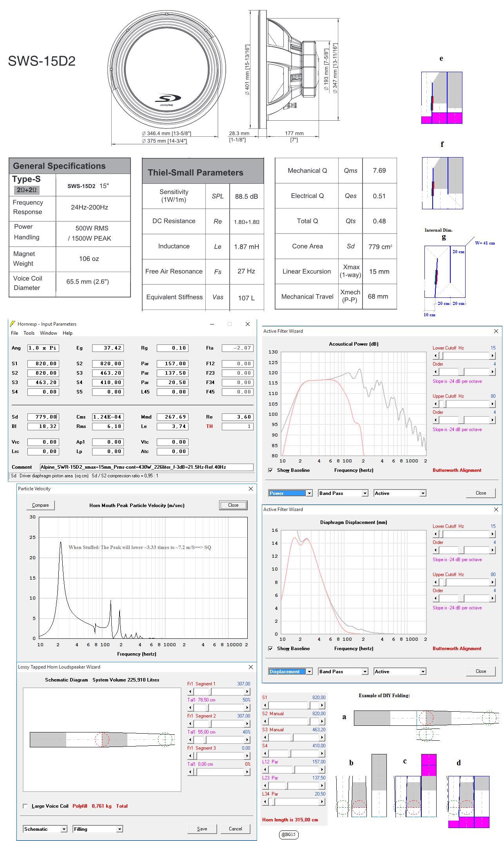The image size is (504, 841).
Task: Open the Window menu in Hornresp
Action: pos(49,333)
